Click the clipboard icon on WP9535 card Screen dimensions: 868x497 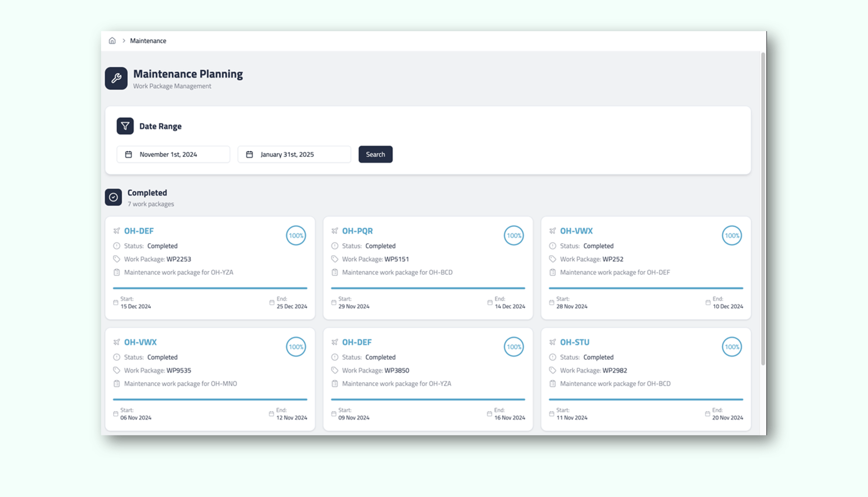click(117, 383)
